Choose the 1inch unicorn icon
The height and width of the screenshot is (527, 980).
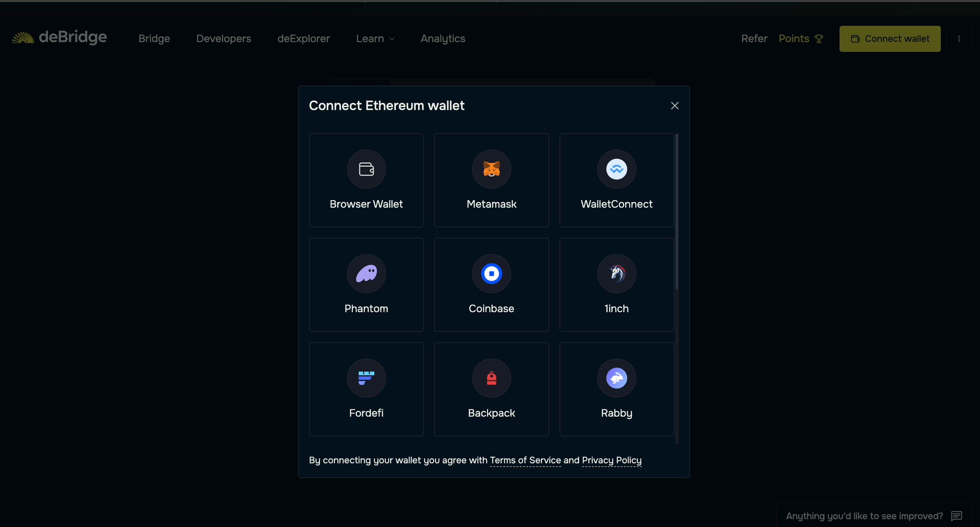(x=616, y=273)
